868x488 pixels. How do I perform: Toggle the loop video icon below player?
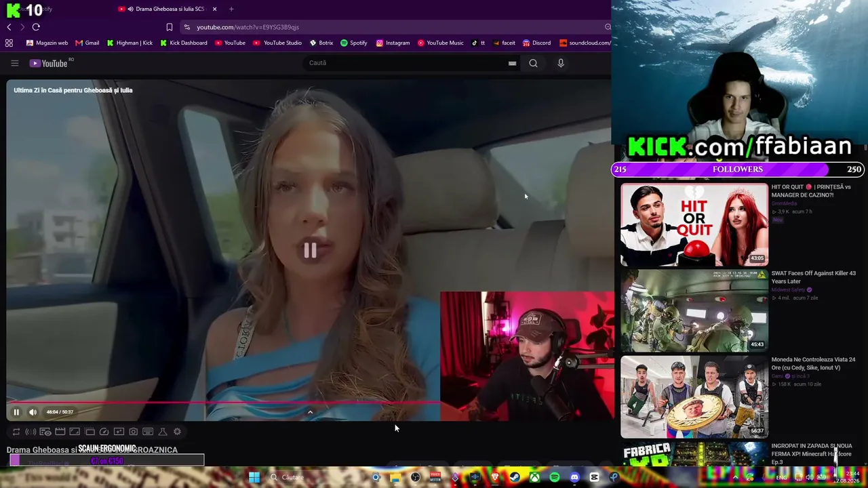pos(16,432)
